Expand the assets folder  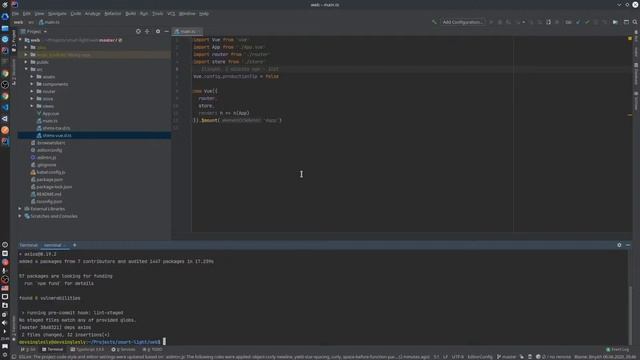pos(32,77)
